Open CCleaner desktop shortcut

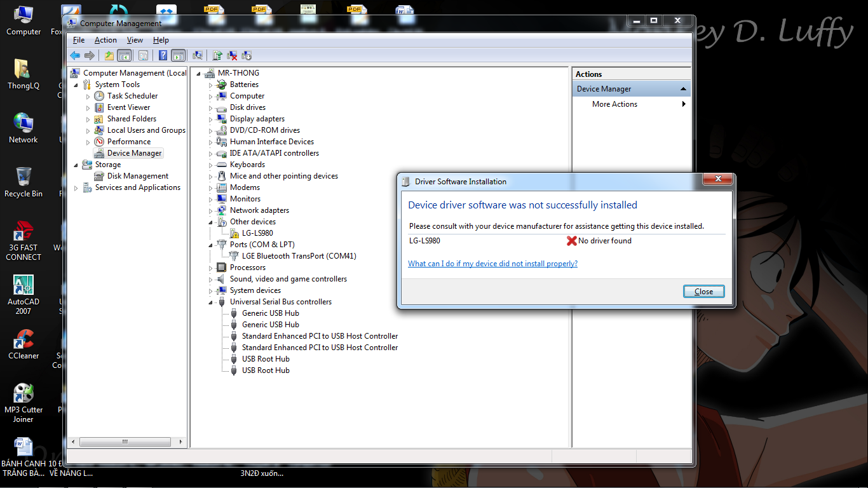pyautogui.click(x=24, y=344)
